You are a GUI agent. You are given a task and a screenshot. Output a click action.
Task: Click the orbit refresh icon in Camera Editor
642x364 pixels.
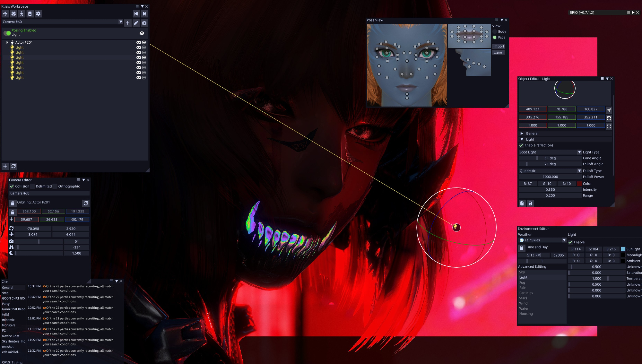(x=86, y=203)
